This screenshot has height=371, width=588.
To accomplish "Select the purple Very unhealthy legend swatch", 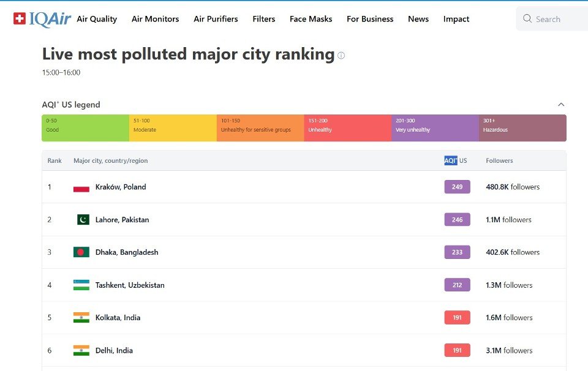I will [435, 128].
